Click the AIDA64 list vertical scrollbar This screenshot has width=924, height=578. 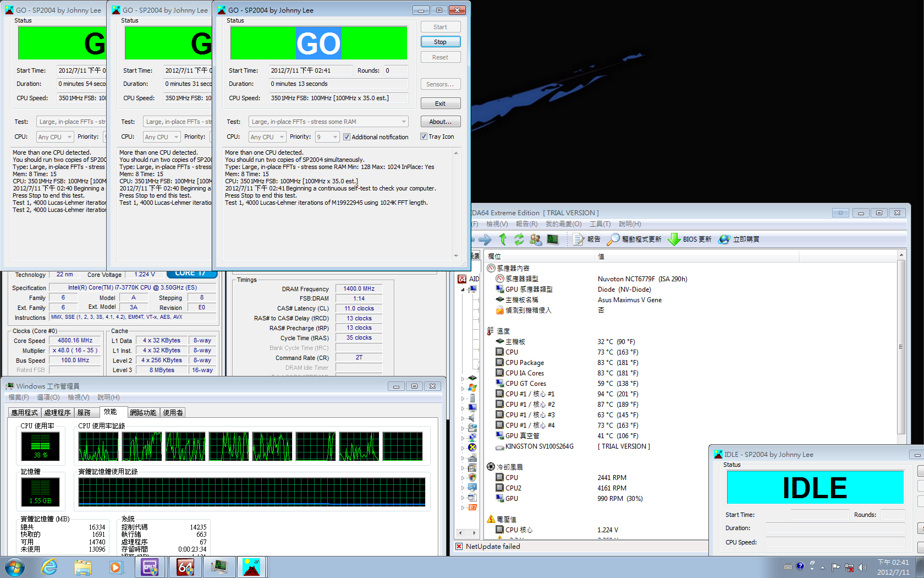tap(901, 347)
